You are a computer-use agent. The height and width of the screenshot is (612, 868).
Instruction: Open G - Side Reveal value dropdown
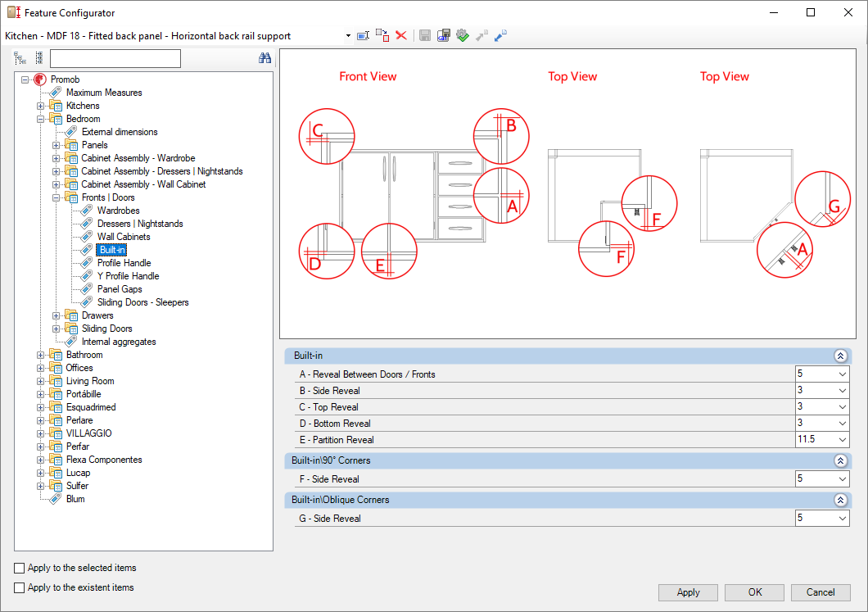(x=842, y=519)
